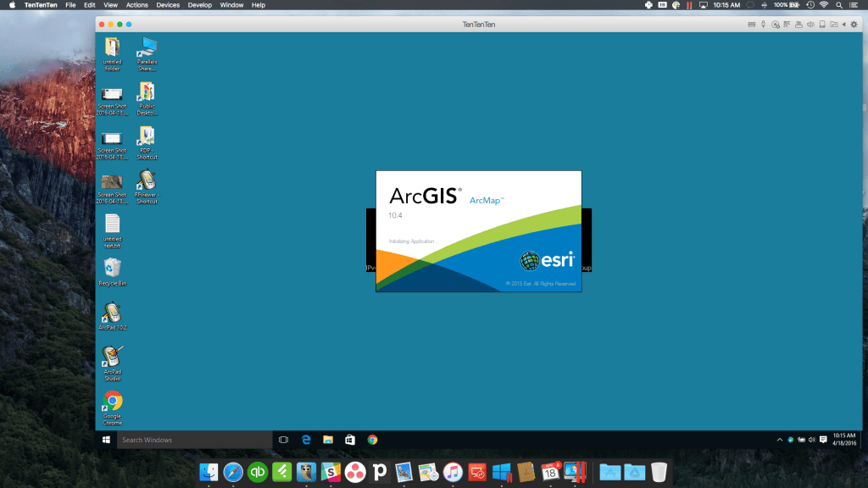Screen dimensions: 868x488
Task: Click the shared folders icon in Parallels title bar
Action: (834, 25)
